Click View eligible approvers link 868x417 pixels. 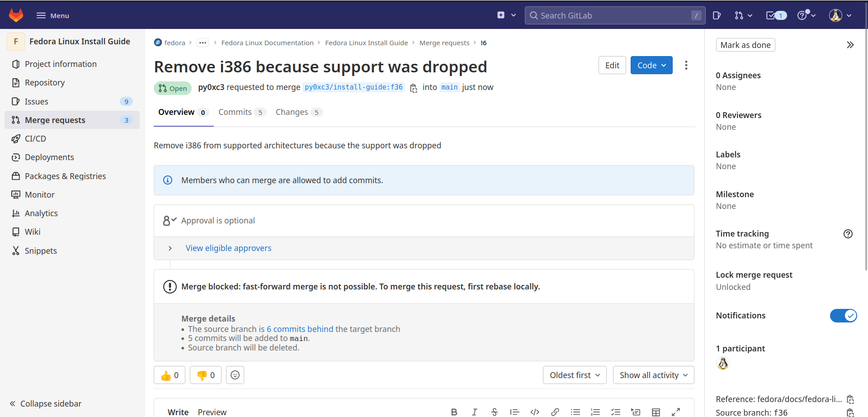coord(228,248)
